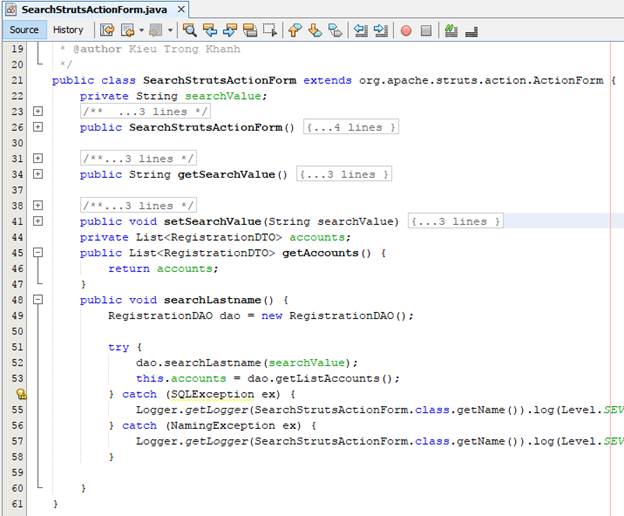Switch to the History view
Image resolution: width=624 pixels, height=516 pixels.
click(x=68, y=30)
